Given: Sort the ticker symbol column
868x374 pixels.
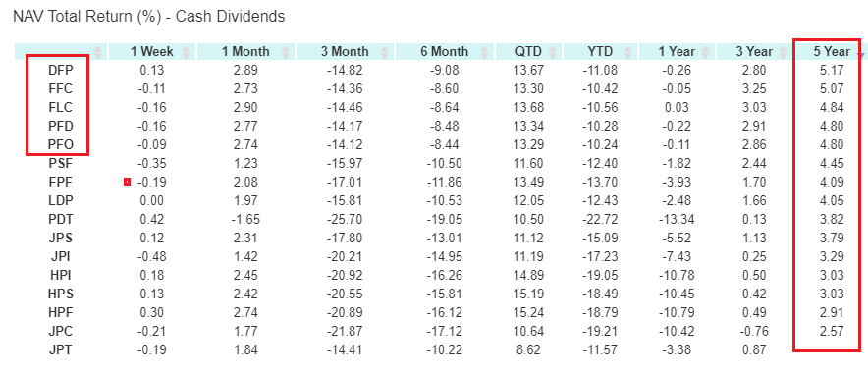Looking at the screenshot, I should tap(98, 52).
